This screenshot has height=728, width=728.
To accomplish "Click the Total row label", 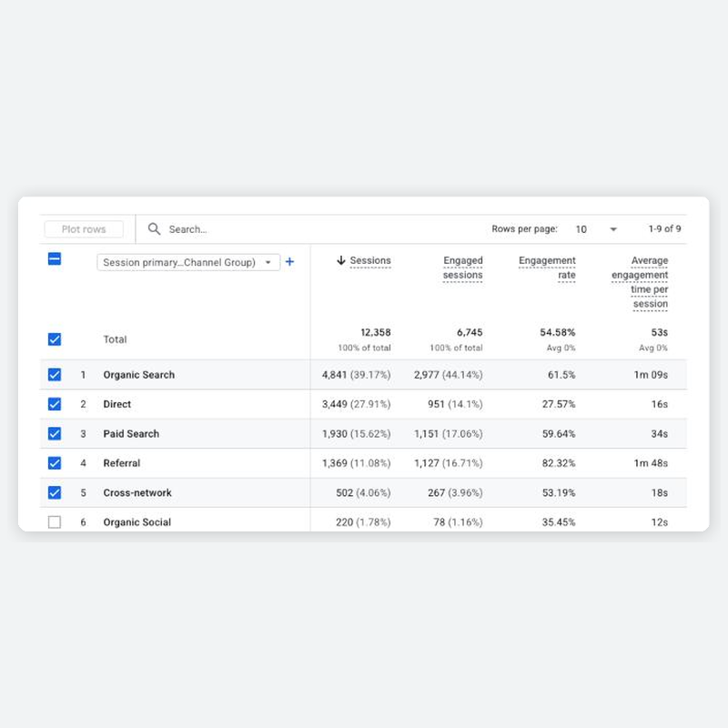I will point(115,339).
